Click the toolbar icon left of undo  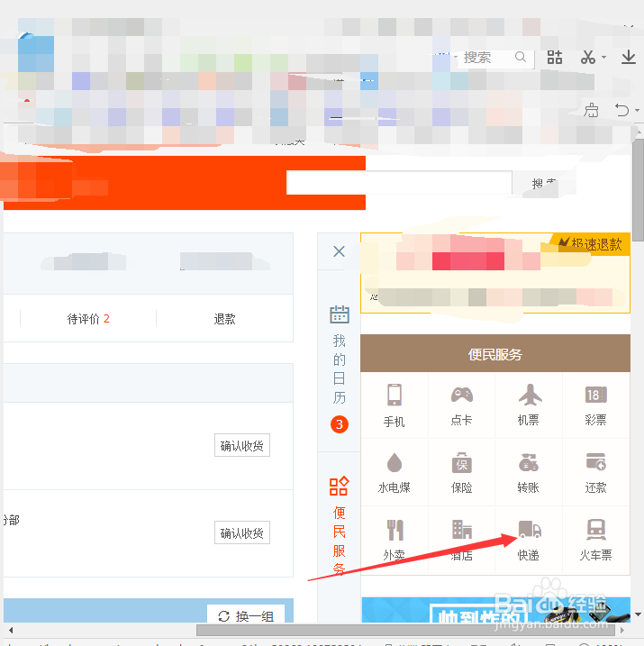[x=591, y=110]
